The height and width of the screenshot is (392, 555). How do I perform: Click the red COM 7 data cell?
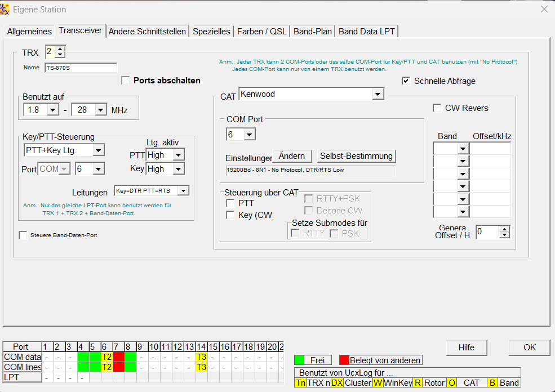coord(118,357)
